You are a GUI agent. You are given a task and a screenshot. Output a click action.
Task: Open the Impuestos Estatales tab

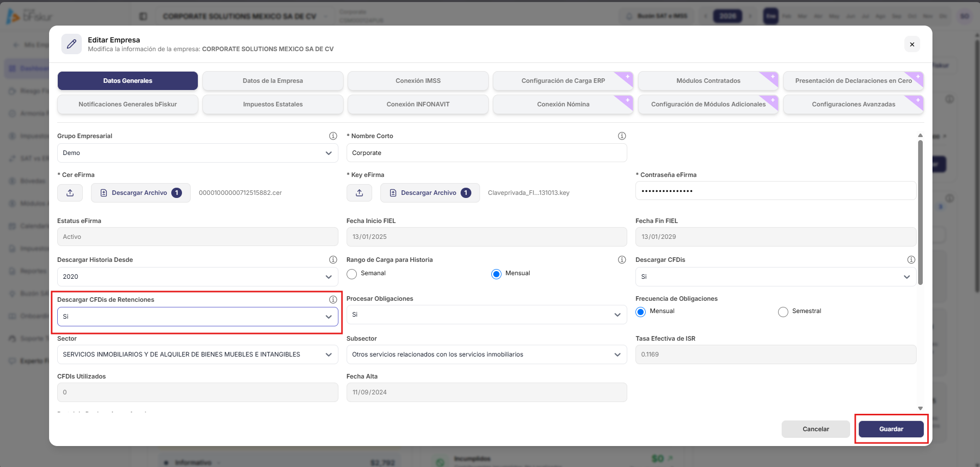[x=273, y=104]
